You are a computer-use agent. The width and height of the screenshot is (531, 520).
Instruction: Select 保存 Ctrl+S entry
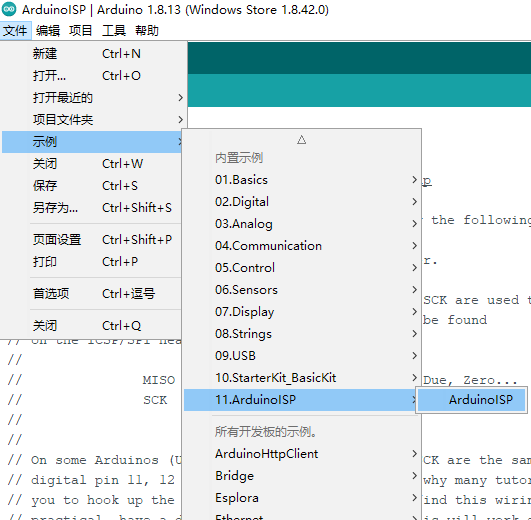92,186
